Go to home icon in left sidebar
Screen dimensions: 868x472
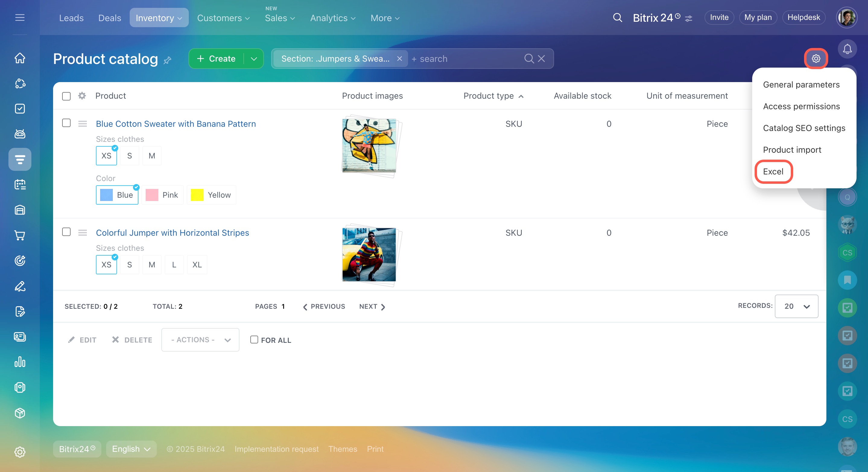tap(20, 58)
